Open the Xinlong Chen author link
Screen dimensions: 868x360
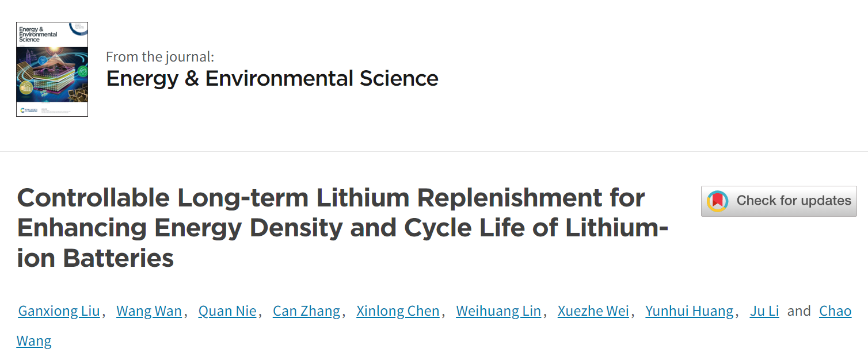398,311
